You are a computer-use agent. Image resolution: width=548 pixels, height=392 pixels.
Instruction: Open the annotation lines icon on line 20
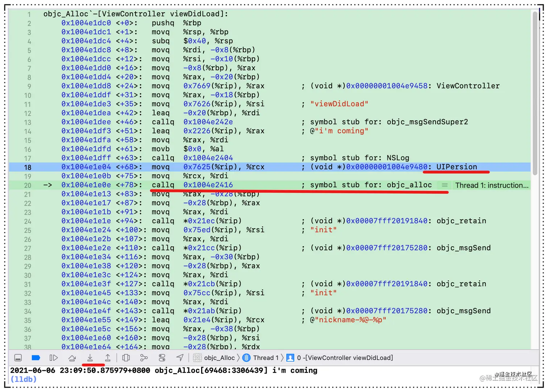click(445, 185)
